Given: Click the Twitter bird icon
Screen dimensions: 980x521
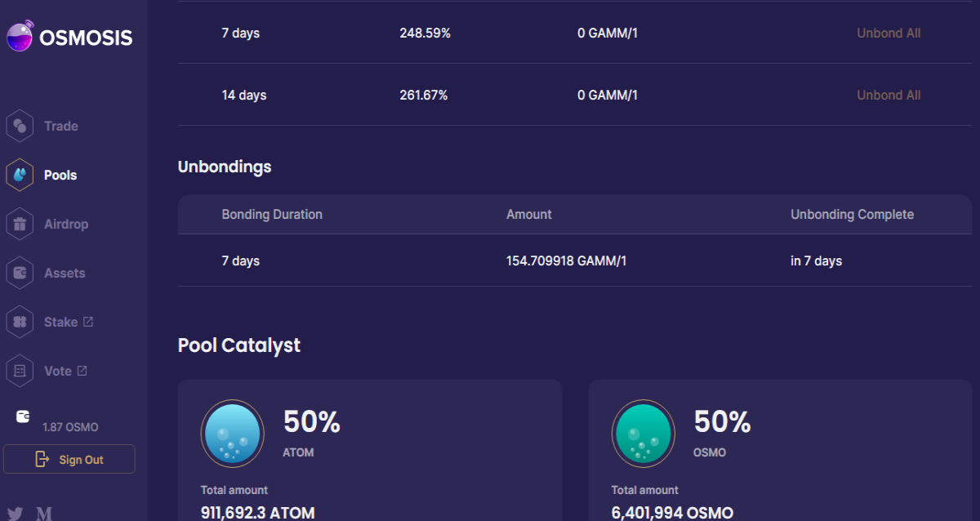Looking at the screenshot, I should pyautogui.click(x=15, y=514).
